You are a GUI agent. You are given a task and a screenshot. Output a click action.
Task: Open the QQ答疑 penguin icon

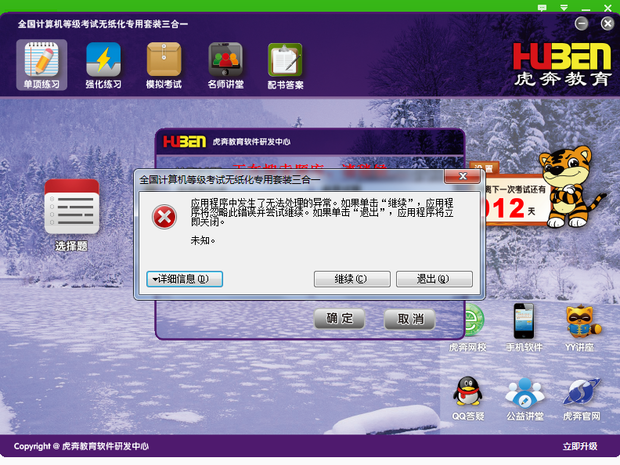tap(468, 398)
